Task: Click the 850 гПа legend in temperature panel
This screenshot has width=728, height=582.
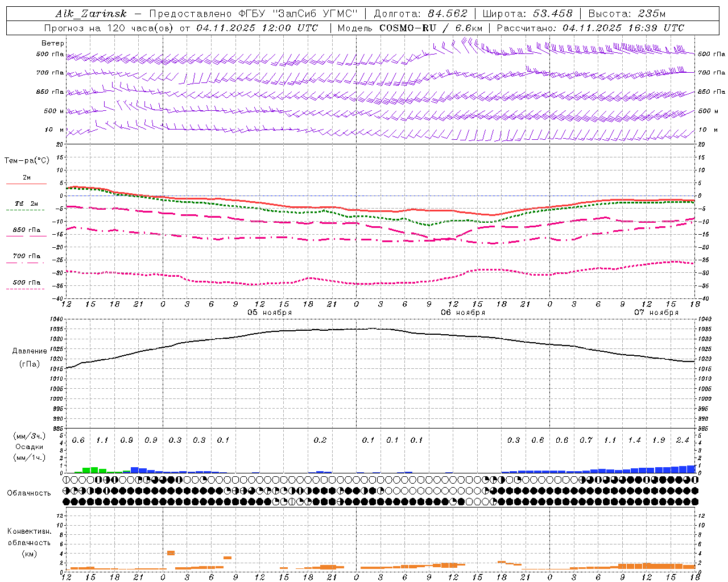Action: [27, 230]
